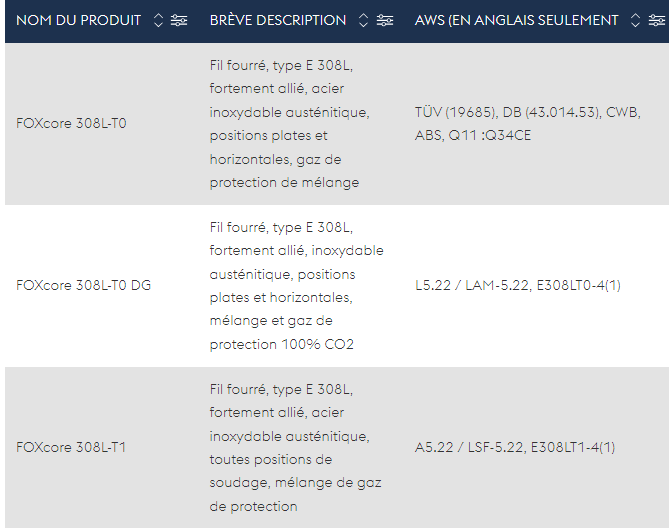This screenshot has width=669, height=528.
Task: Click the AWS (EN ANGLAIS SEULEMENT header label
Action: pos(516,21)
